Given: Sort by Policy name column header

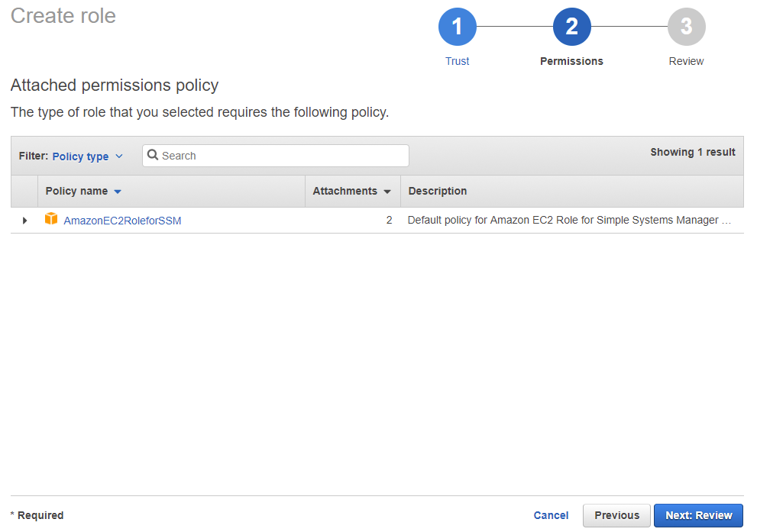Looking at the screenshot, I should [x=76, y=191].
